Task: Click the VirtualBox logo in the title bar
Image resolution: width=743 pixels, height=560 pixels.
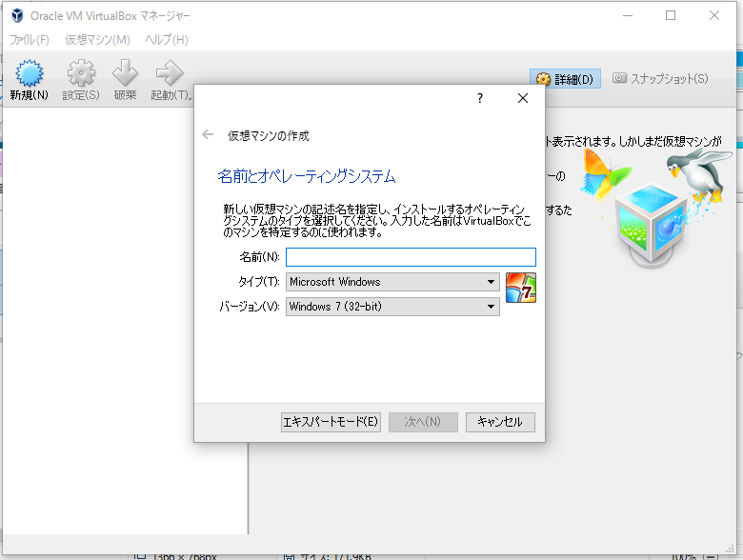Action: (x=17, y=15)
